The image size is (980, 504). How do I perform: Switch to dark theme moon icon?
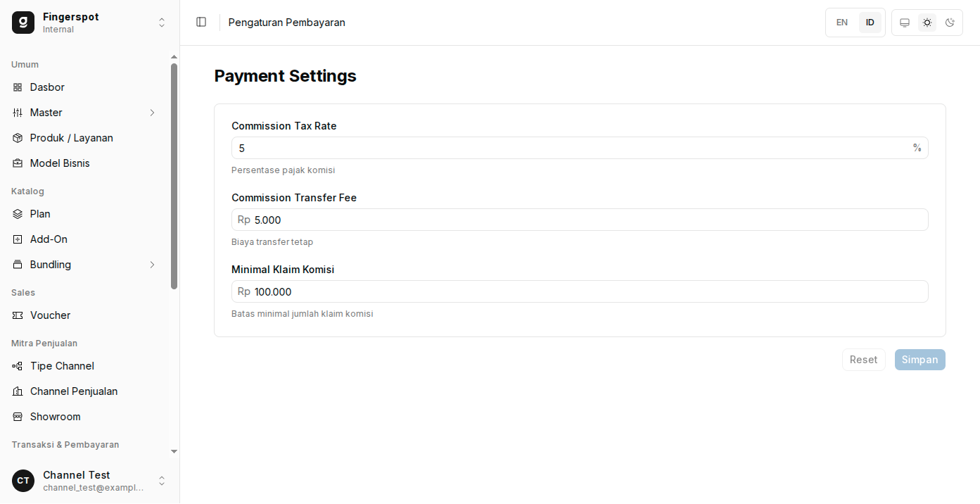click(950, 23)
